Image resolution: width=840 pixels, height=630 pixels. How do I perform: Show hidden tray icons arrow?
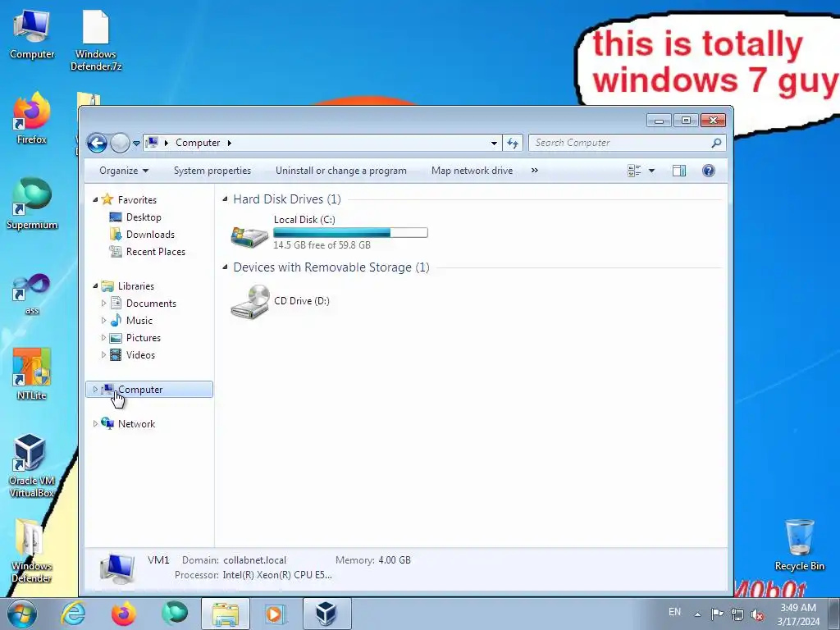coord(697,614)
